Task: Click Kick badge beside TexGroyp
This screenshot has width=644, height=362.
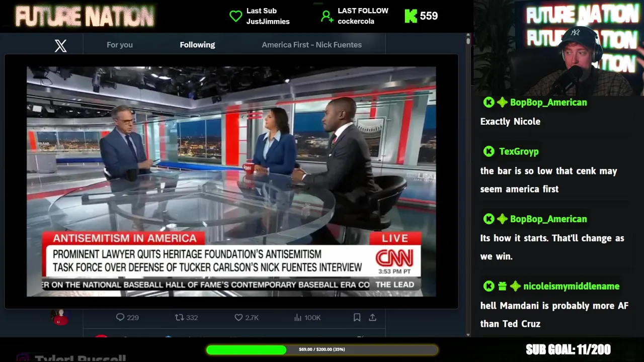Action: pos(489,151)
